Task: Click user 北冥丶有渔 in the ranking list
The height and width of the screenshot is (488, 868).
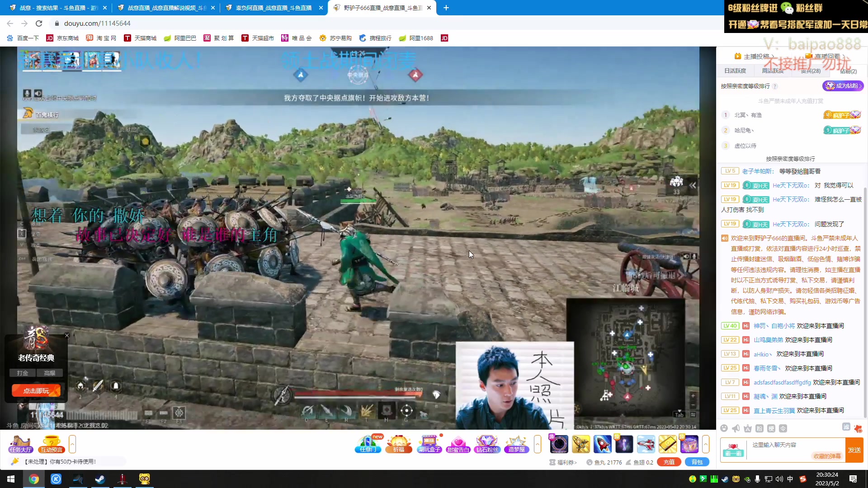Action: 748,115
